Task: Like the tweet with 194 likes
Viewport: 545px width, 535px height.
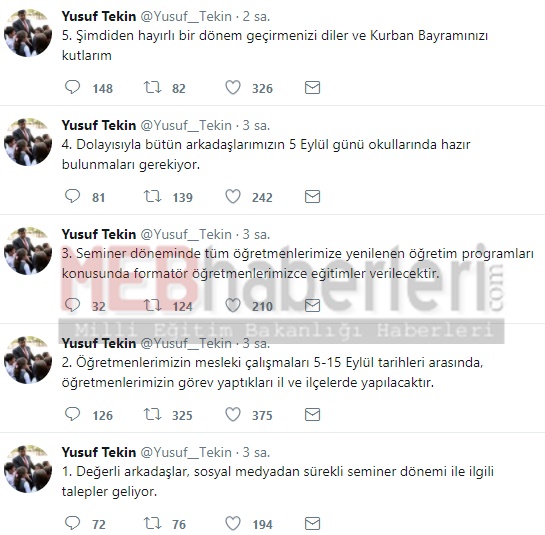Action: [x=233, y=523]
